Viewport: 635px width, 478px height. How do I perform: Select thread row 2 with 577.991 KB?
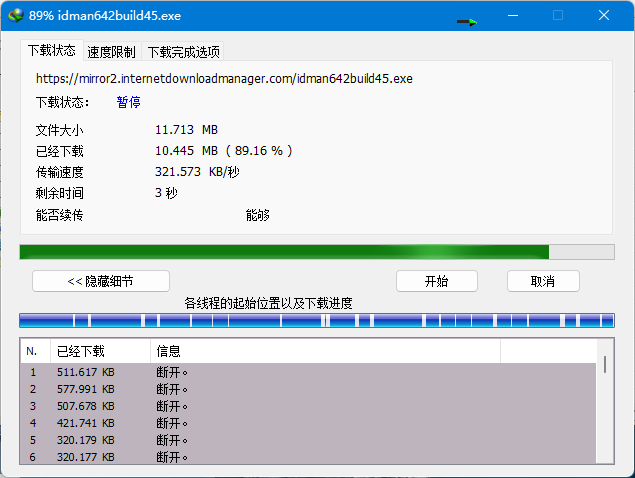point(308,389)
